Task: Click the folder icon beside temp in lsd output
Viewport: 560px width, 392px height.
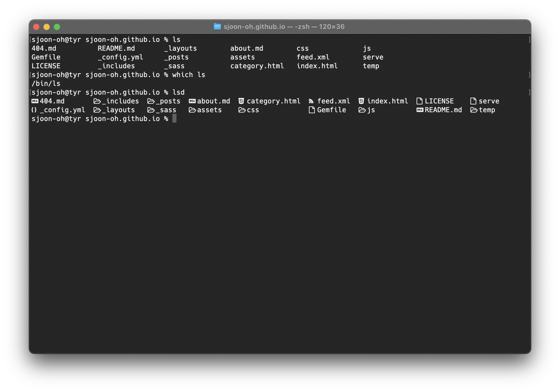Action: [474, 110]
